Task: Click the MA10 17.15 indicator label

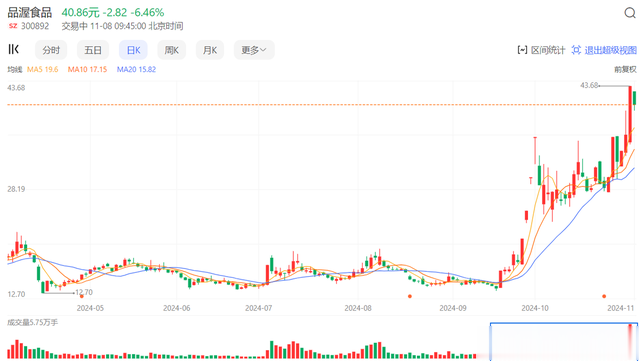Action: (x=87, y=69)
